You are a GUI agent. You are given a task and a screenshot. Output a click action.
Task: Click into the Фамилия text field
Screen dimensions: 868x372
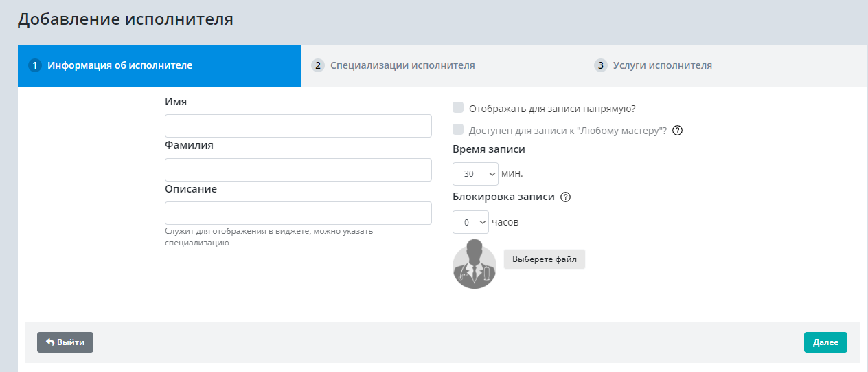point(298,170)
